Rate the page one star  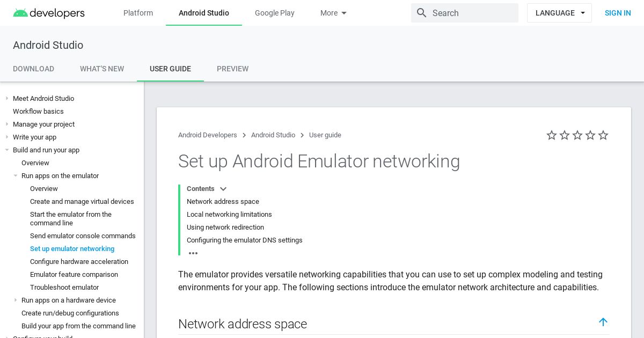552,135
